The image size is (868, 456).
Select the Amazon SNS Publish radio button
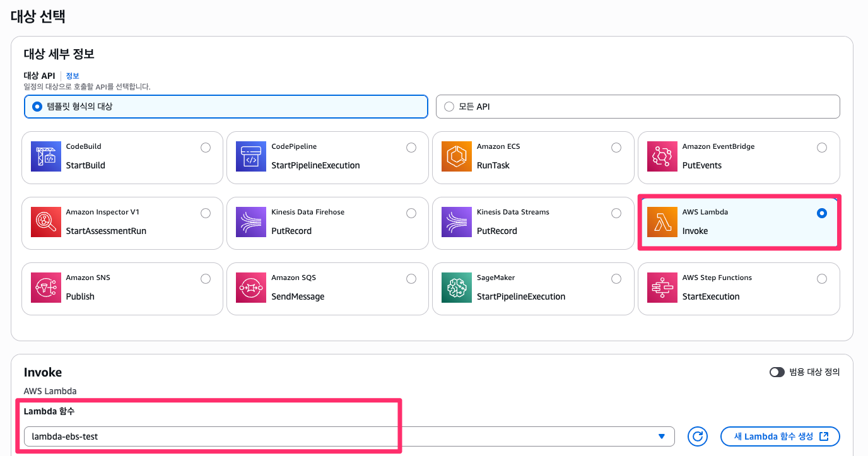[x=206, y=279]
